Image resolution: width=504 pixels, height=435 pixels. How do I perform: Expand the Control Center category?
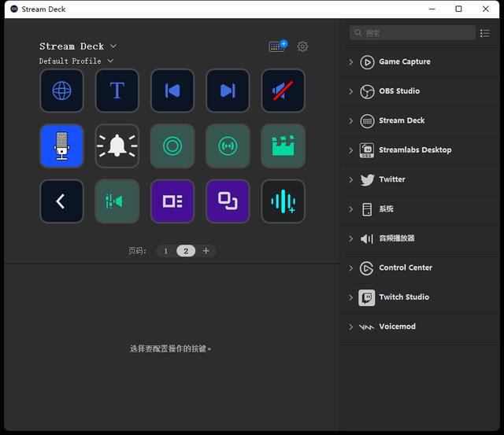(x=351, y=268)
